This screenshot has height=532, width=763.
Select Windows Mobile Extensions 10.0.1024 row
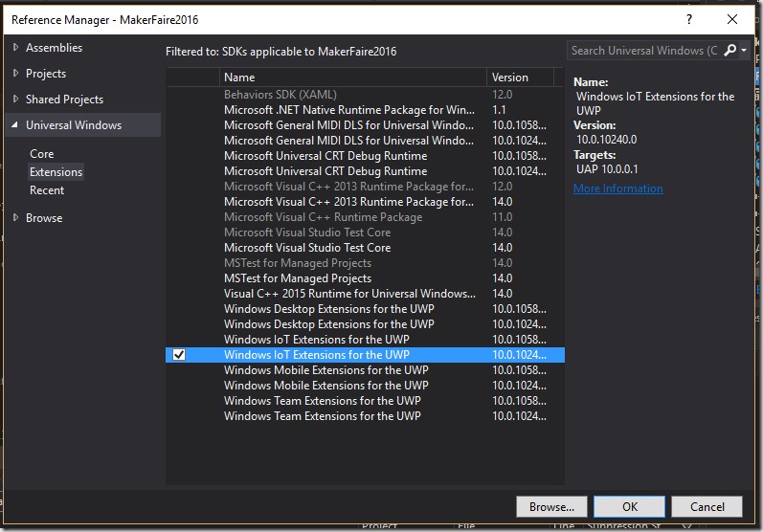tap(365, 386)
